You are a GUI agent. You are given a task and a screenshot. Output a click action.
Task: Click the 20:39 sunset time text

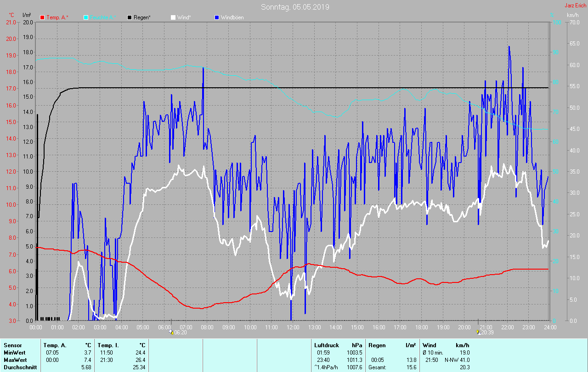coord(487,333)
